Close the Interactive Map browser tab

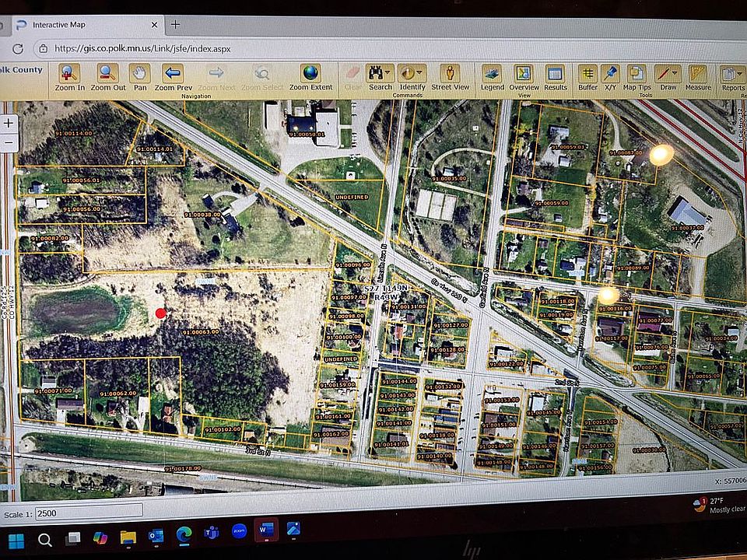(x=154, y=25)
